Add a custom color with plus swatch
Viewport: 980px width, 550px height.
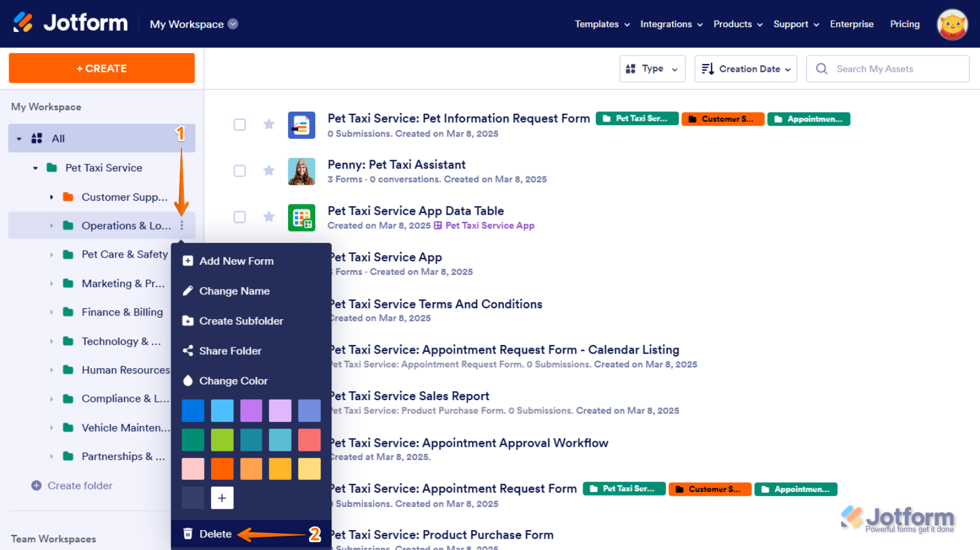[x=222, y=498]
